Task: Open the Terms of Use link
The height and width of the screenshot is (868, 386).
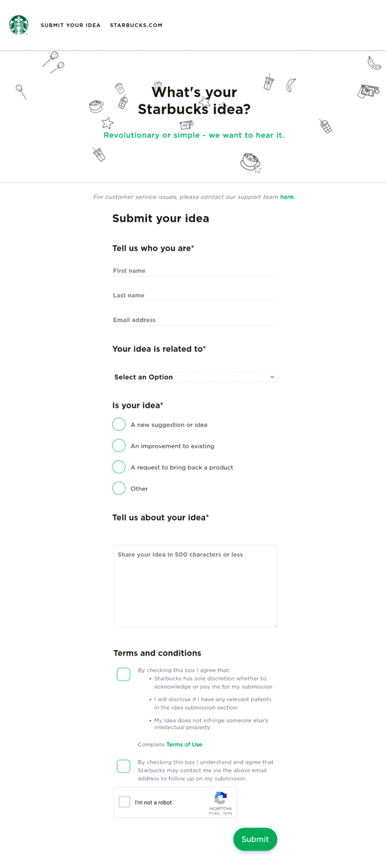Action: click(x=184, y=744)
